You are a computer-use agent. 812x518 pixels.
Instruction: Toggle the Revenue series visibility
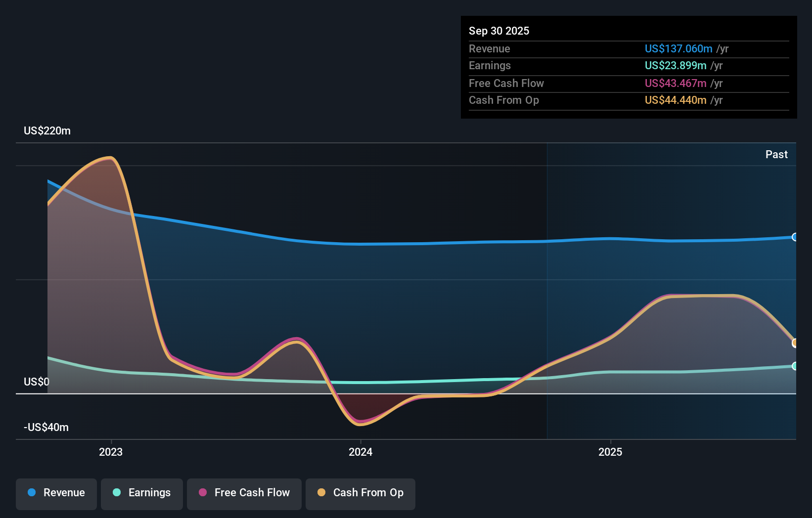coord(56,493)
